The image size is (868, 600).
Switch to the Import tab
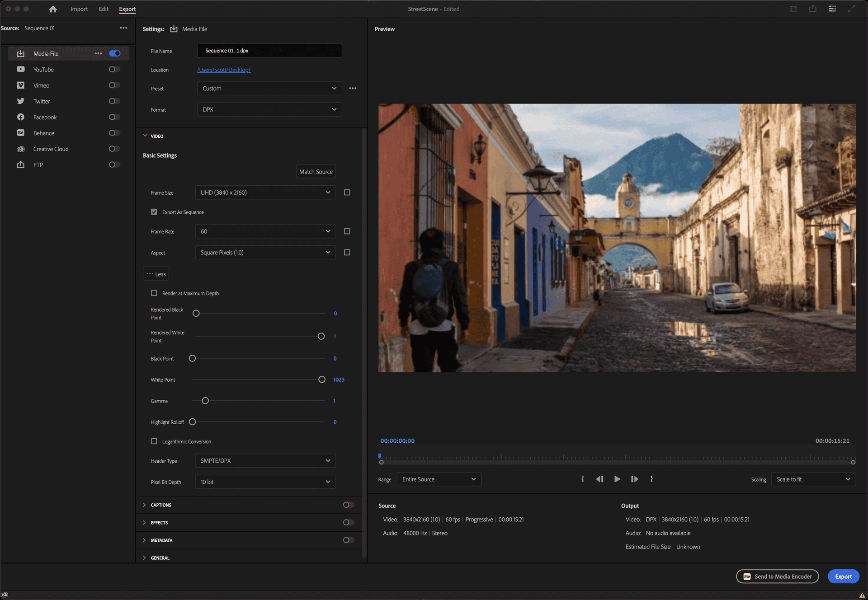tap(79, 9)
